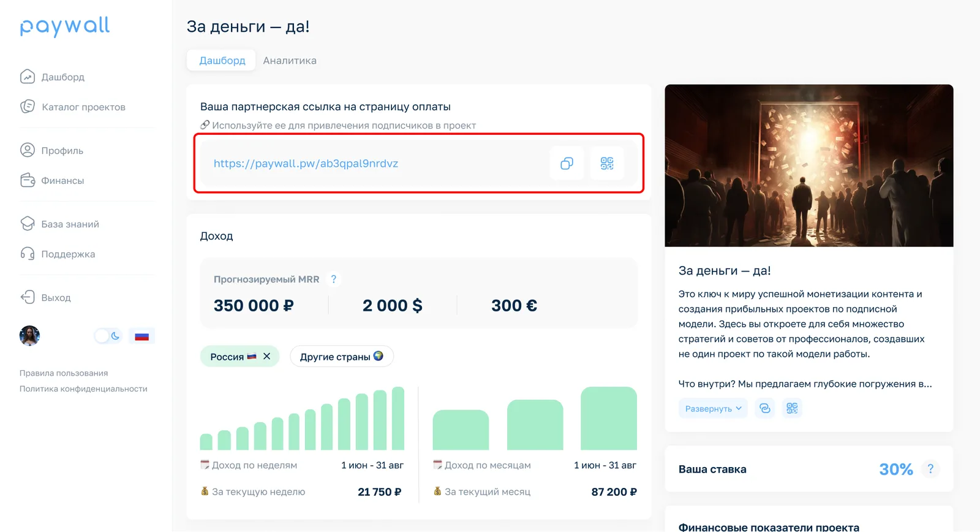Copy the partner payment link
This screenshot has height=532, width=980.
point(567,164)
